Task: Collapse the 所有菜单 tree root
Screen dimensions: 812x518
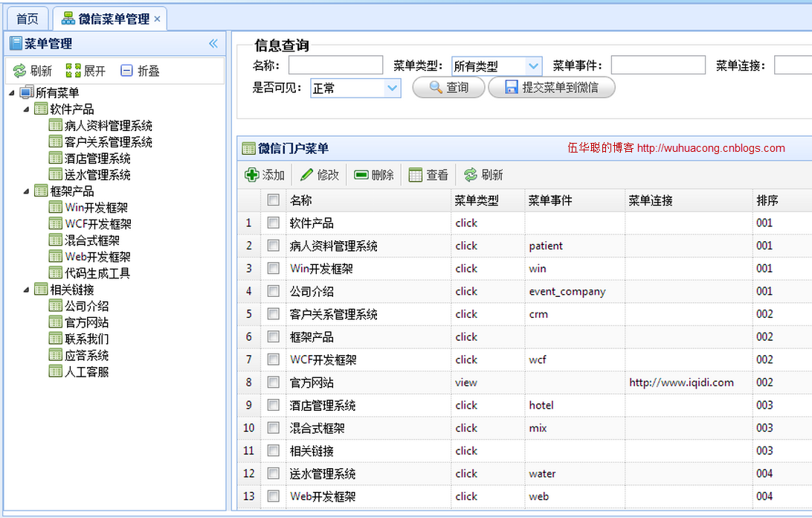Action: (12, 93)
